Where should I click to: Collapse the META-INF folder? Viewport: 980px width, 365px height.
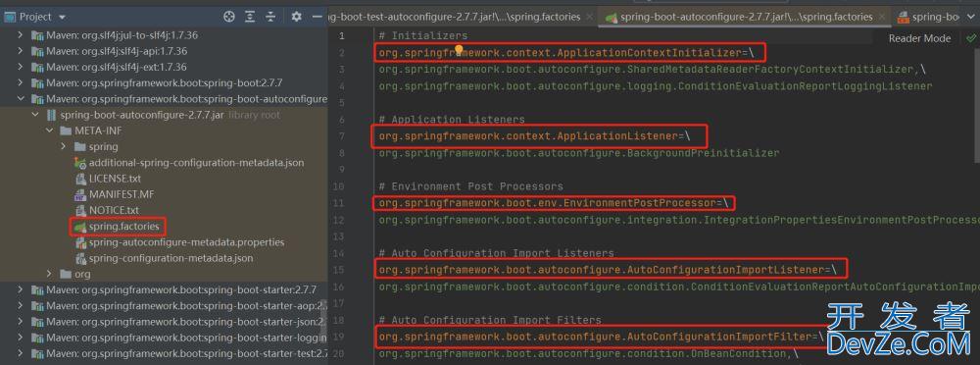pyautogui.click(x=49, y=130)
